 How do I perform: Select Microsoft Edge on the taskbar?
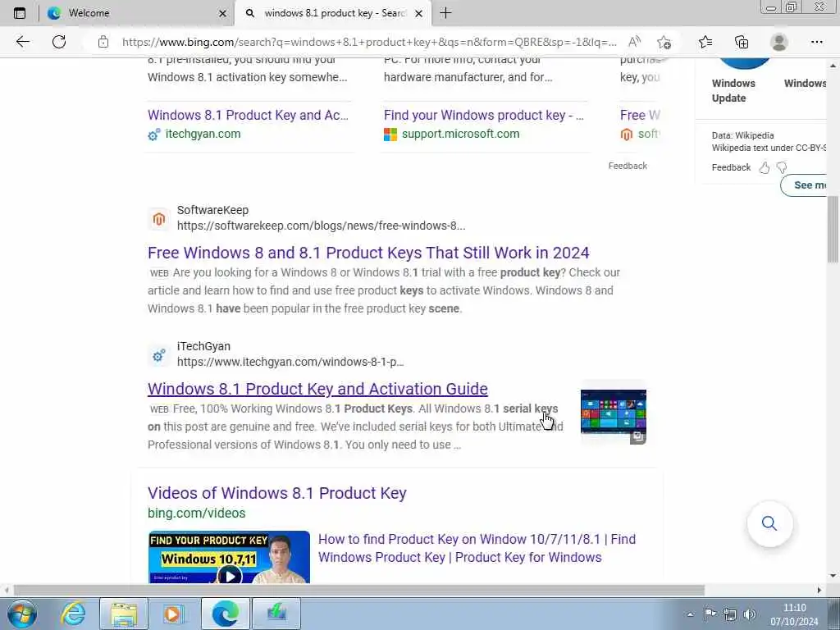(225, 614)
